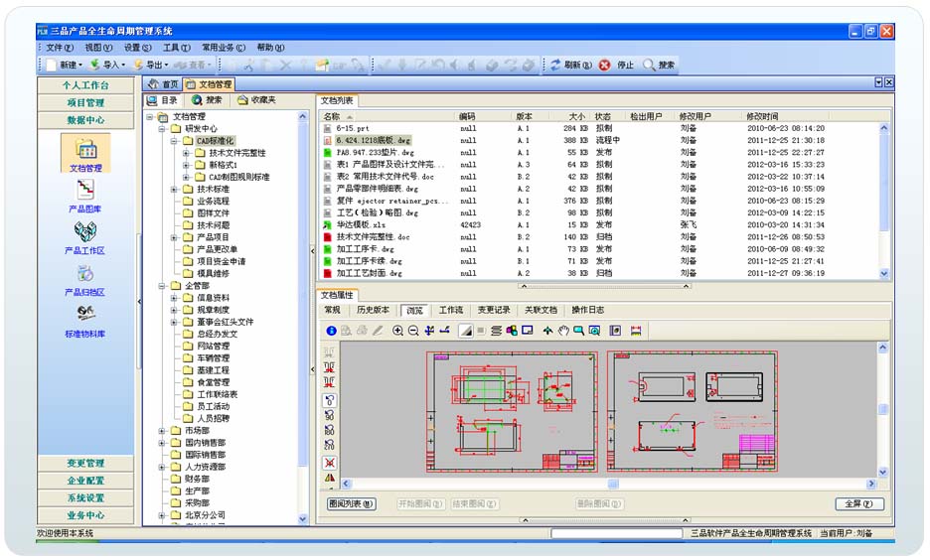Click the viewer horizontal scrollbar thumb
930x560 pixels.
click(612, 485)
